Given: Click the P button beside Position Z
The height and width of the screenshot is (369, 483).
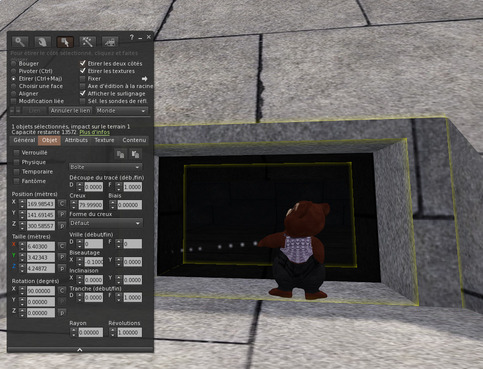Looking at the screenshot, I should [x=62, y=226].
